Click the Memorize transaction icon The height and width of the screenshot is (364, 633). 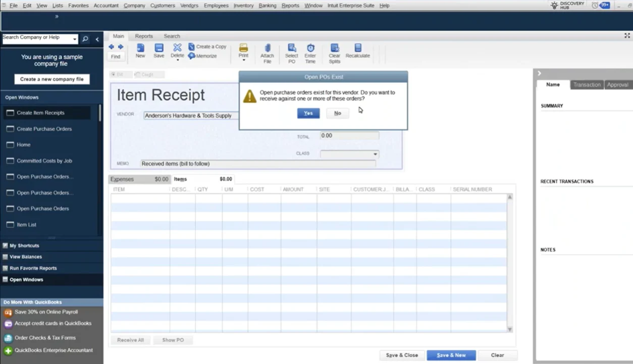coord(192,56)
